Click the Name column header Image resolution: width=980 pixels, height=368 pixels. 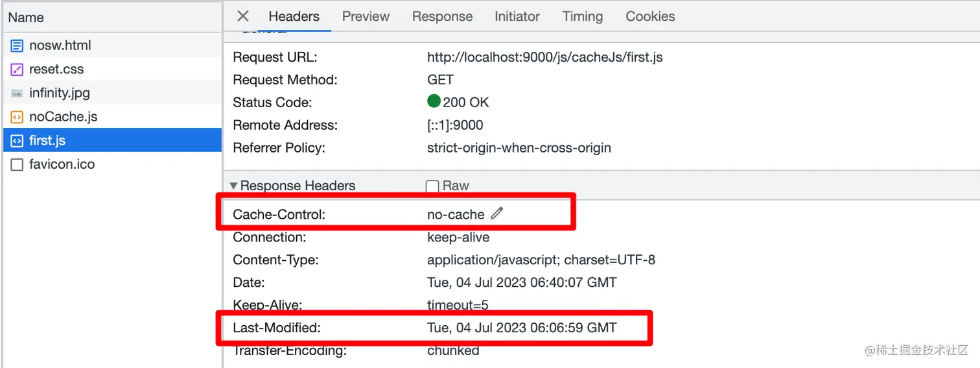coord(26,18)
